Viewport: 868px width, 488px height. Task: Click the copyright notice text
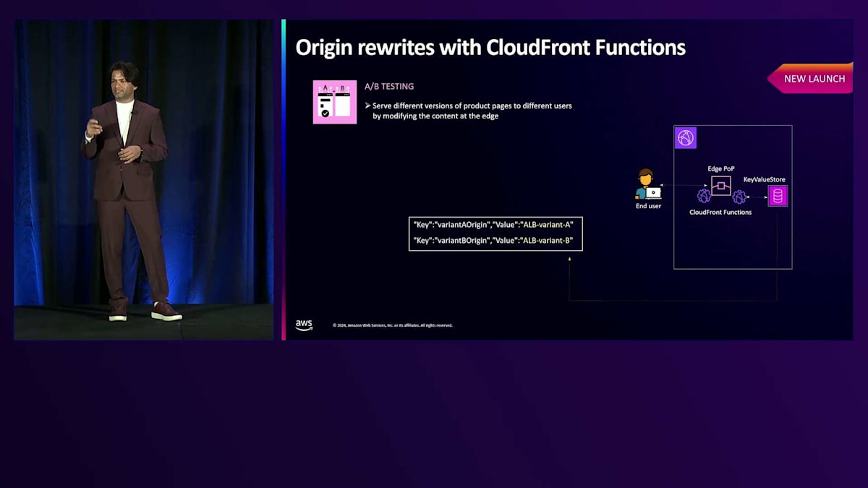[393, 325]
